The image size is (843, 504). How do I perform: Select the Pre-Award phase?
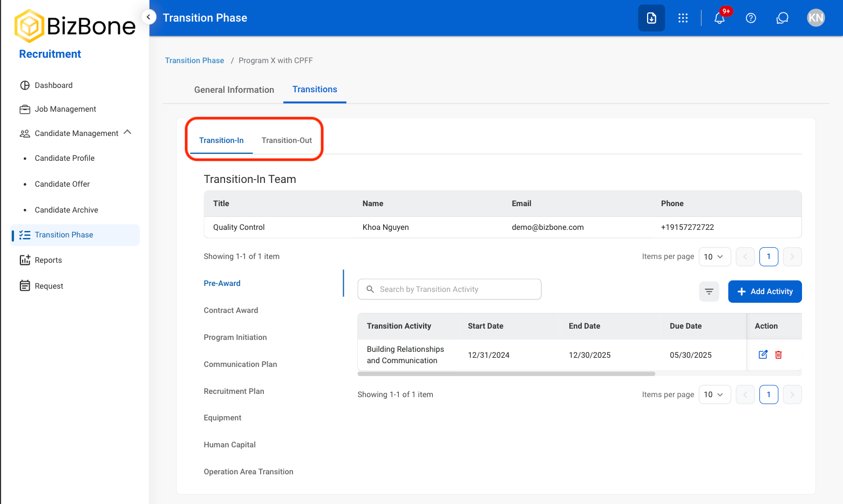(x=222, y=283)
